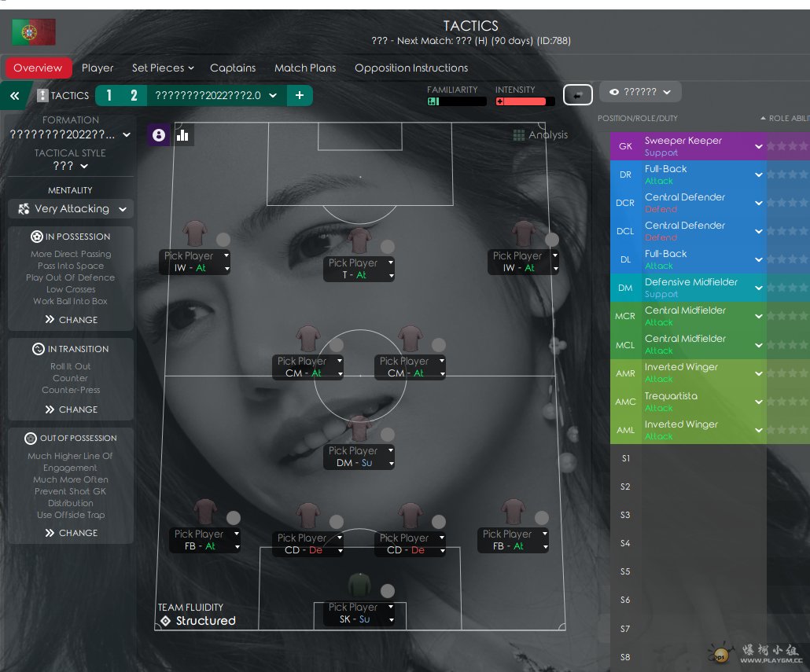The height and width of the screenshot is (672, 810).
Task: Click the Out Of Possession icon
Action: (31, 439)
